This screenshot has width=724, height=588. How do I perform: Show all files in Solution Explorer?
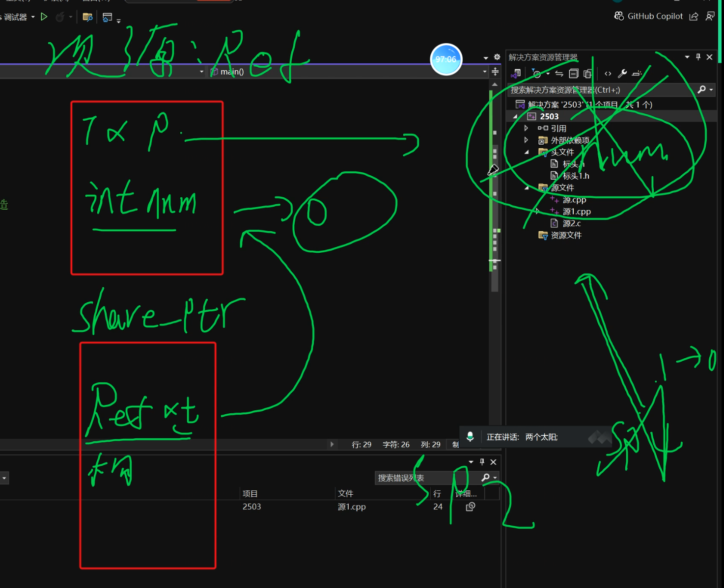pos(587,74)
